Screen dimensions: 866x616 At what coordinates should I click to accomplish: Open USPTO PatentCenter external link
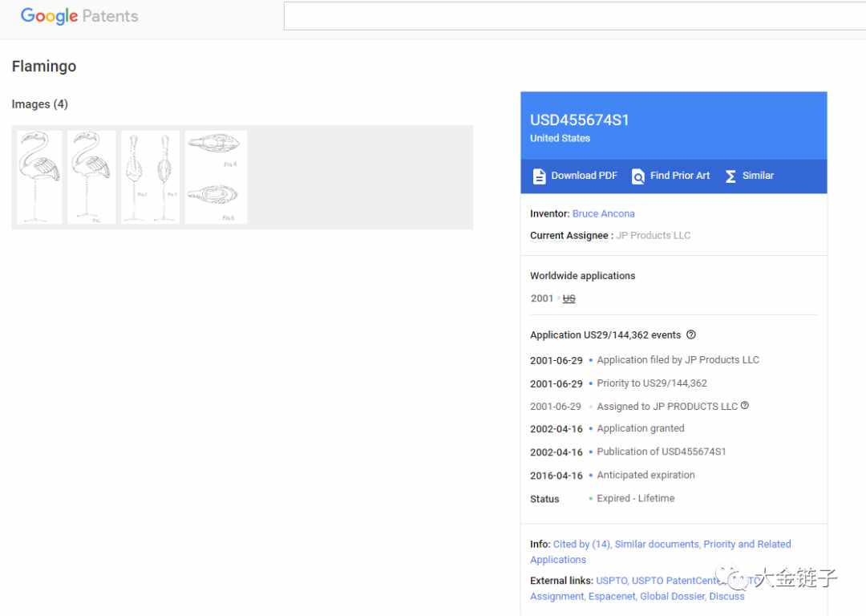coord(677,581)
